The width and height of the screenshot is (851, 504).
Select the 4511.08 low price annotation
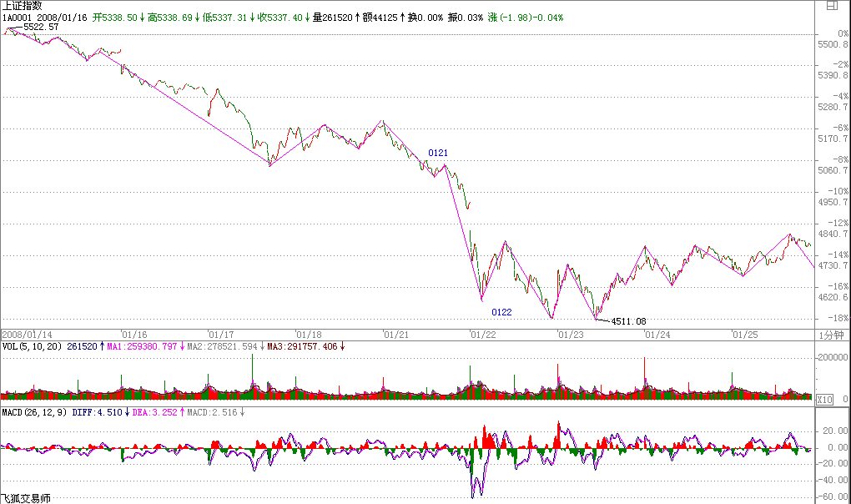tap(628, 321)
